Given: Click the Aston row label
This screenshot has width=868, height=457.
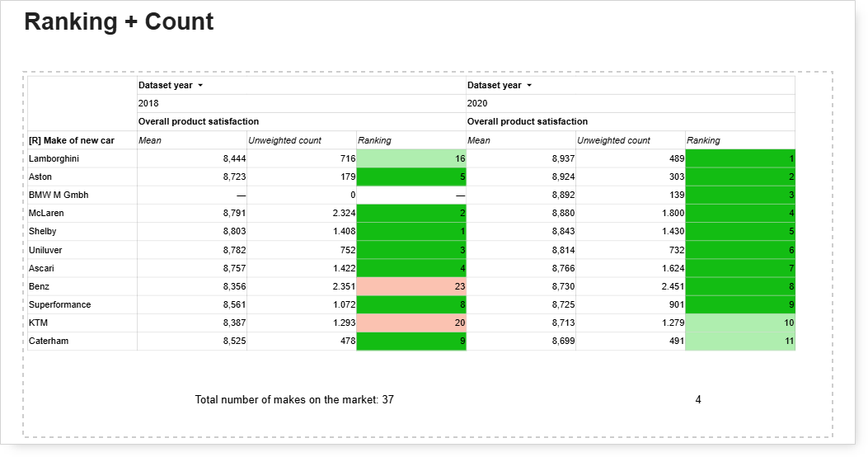Looking at the screenshot, I should [40, 177].
